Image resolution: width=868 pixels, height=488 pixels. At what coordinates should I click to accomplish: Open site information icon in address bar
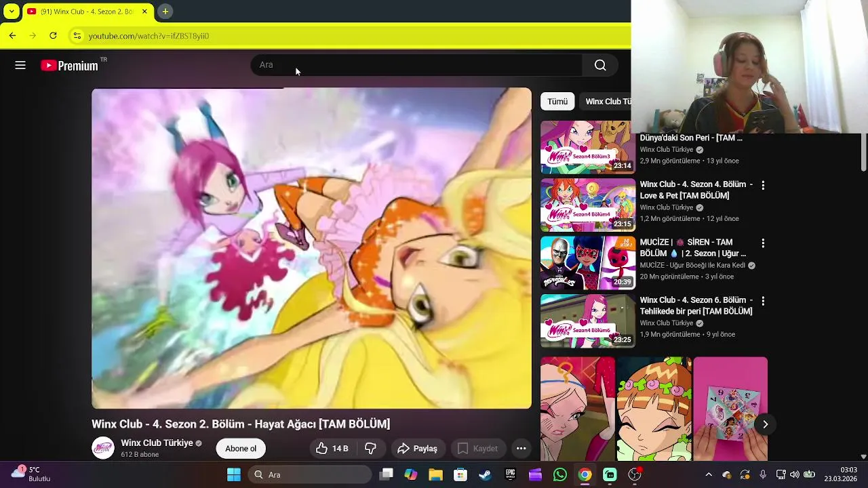[x=77, y=36]
